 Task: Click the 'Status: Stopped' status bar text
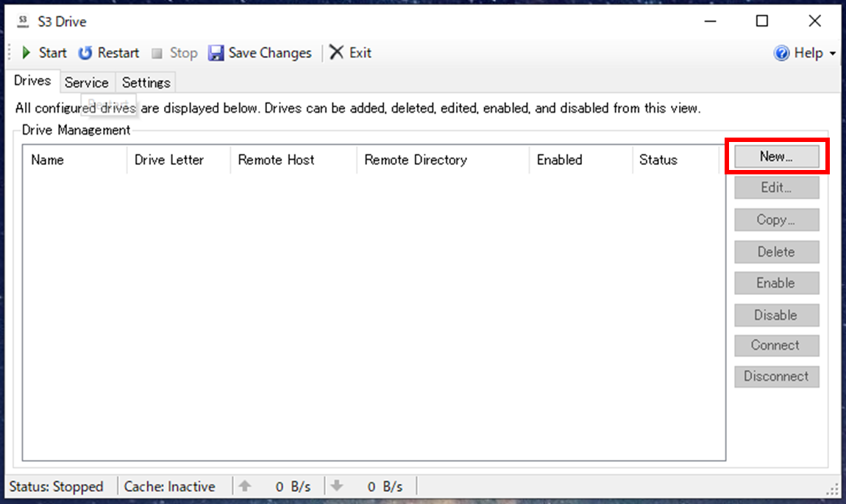coord(56,487)
